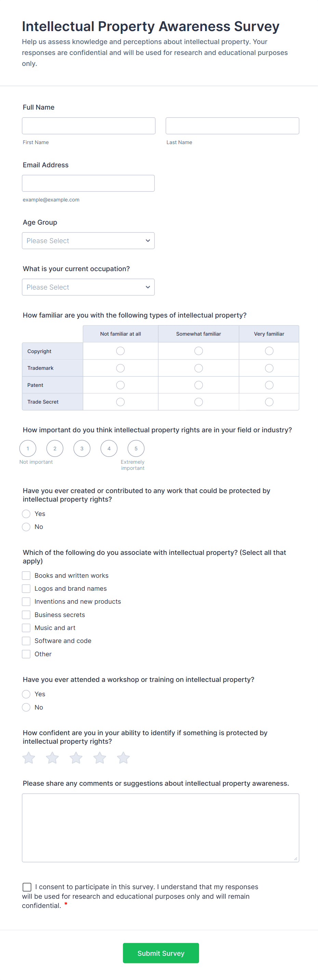Choose 'Yes' for created protected work question
Screen dimensions: 318x980
26,514
